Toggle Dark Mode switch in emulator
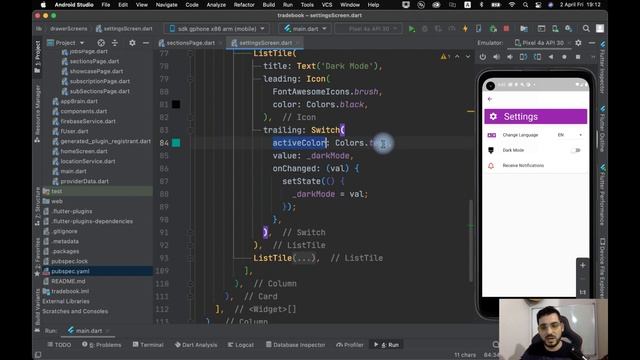 (x=576, y=150)
